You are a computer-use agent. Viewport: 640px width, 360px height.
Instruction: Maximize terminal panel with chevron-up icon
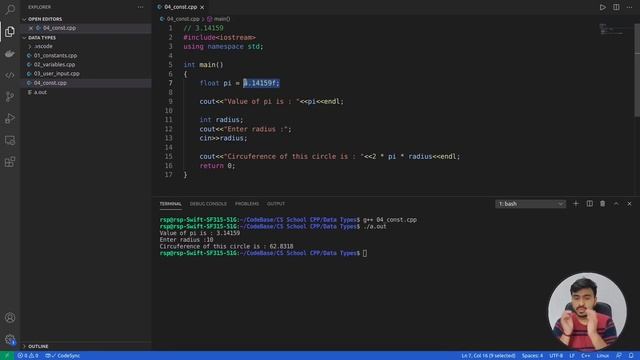pyautogui.click(x=616, y=204)
